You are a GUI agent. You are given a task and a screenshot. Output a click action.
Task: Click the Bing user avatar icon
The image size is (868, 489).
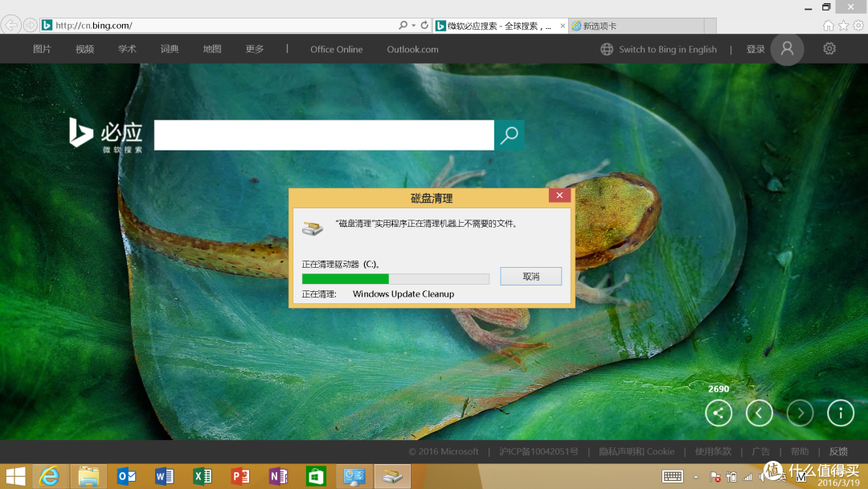(x=787, y=49)
